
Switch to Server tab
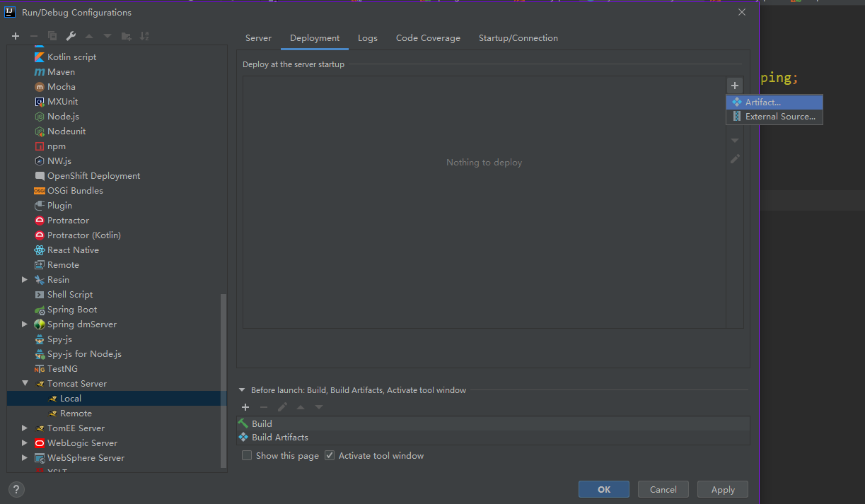pyautogui.click(x=258, y=38)
